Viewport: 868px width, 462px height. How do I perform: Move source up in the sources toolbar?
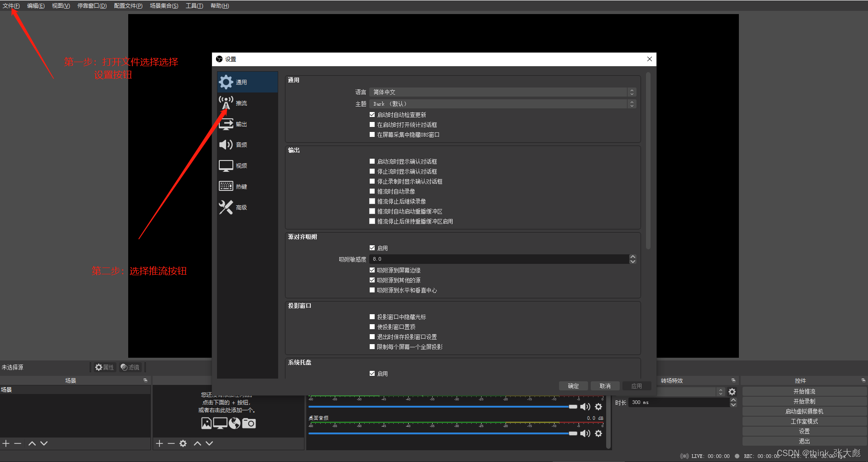point(198,443)
